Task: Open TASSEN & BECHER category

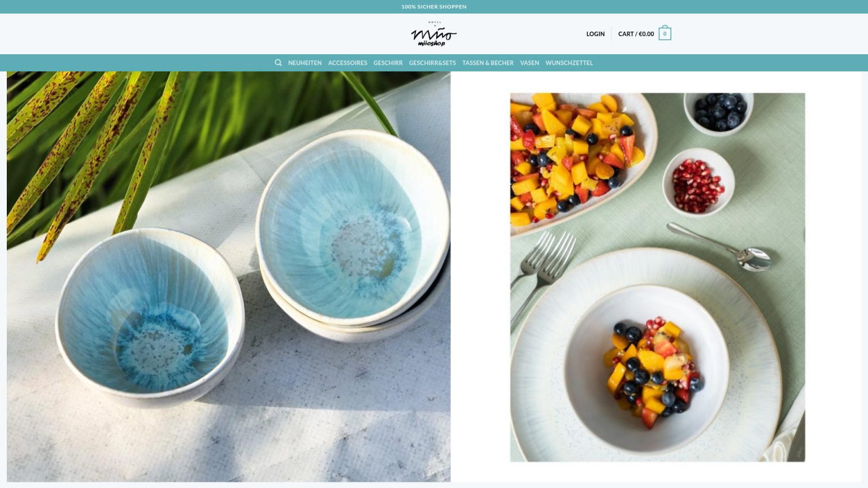Action: pos(488,63)
